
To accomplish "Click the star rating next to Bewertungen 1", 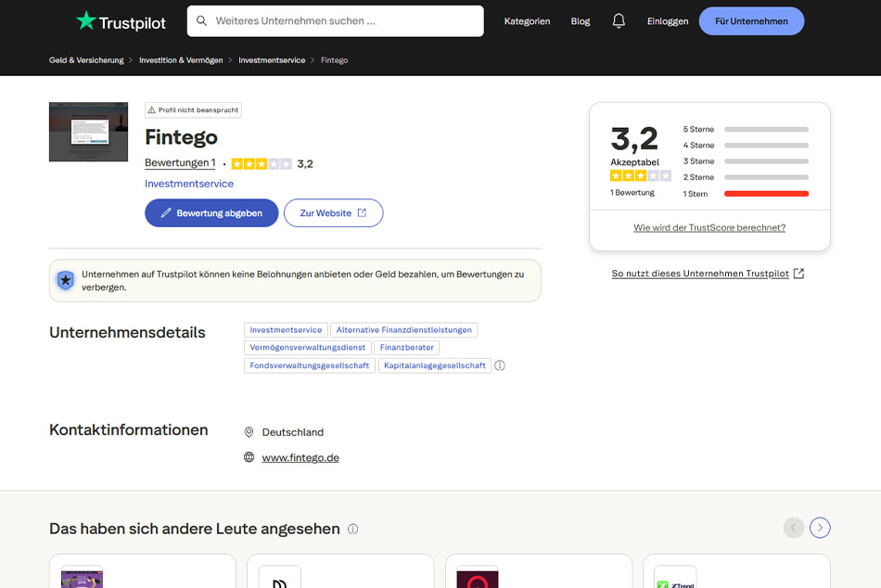I will tap(262, 163).
